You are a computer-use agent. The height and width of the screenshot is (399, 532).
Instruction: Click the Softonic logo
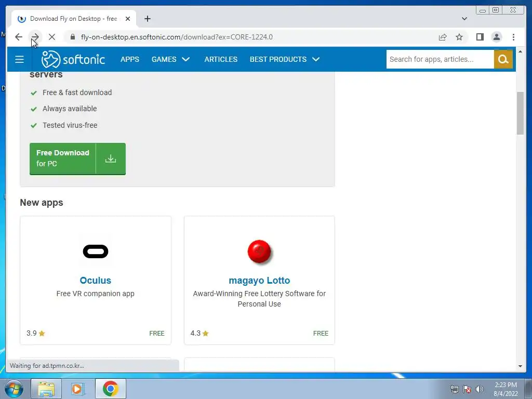[73, 59]
